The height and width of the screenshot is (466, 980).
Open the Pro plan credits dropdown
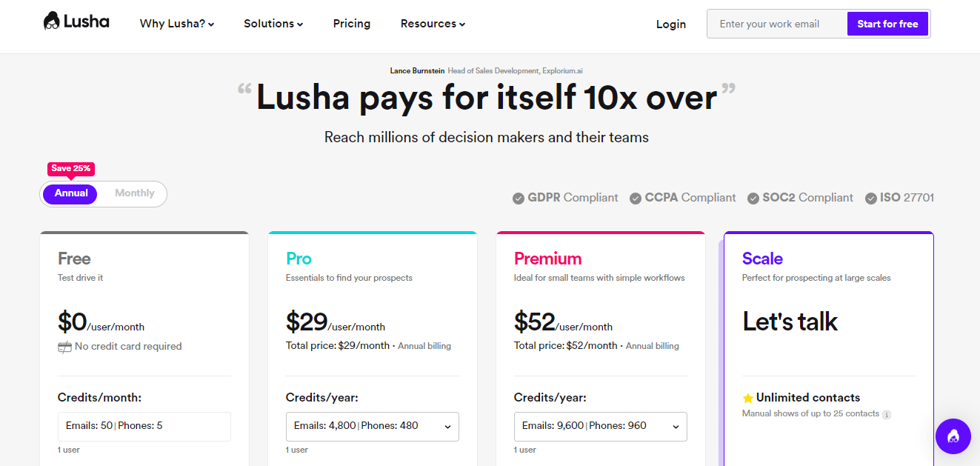(447, 426)
